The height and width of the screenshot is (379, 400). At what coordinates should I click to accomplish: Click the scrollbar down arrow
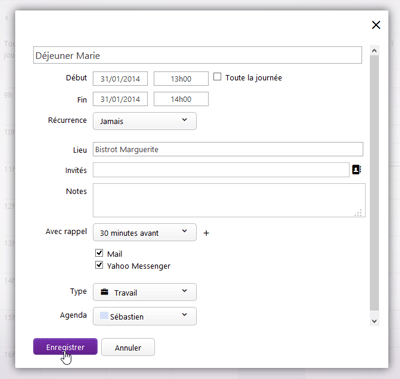(x=374, y=321)
